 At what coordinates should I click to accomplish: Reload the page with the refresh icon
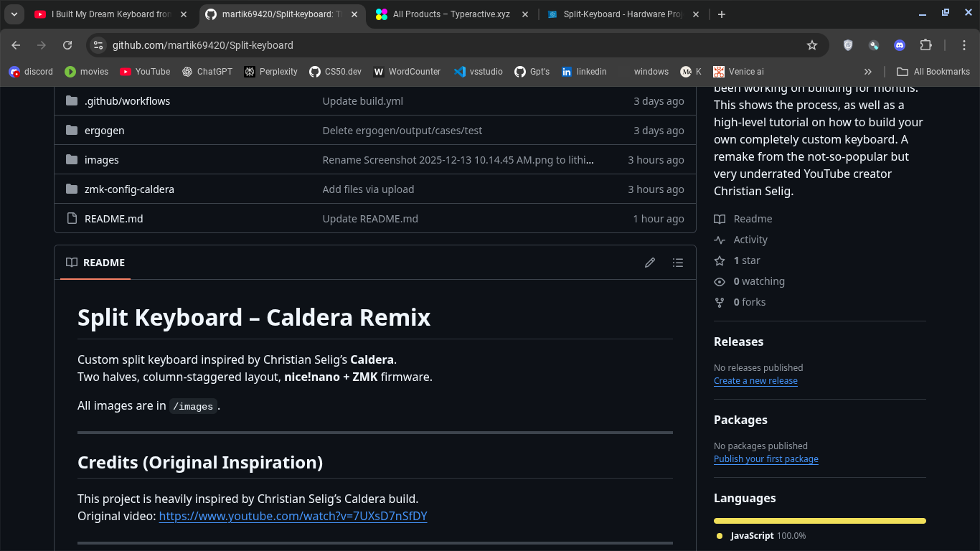click(x=67, y=45)
